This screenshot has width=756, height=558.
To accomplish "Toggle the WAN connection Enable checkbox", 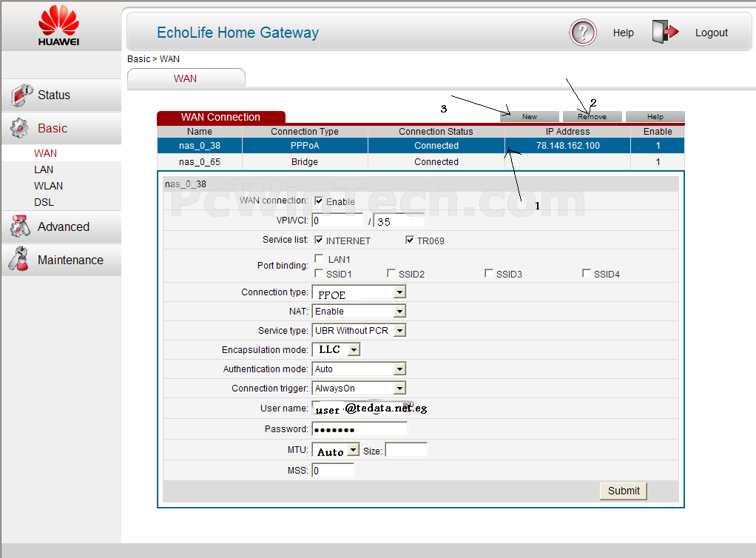I will pos(319,201).
